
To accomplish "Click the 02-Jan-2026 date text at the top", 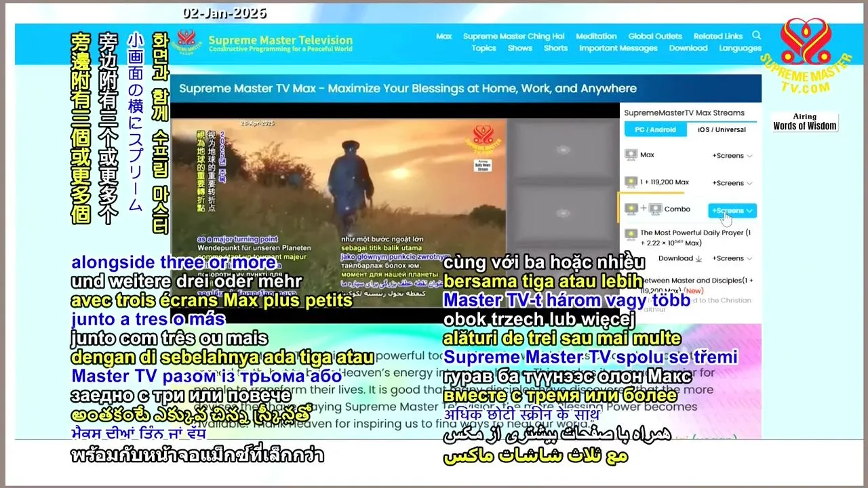I will (x=224, y=13).
